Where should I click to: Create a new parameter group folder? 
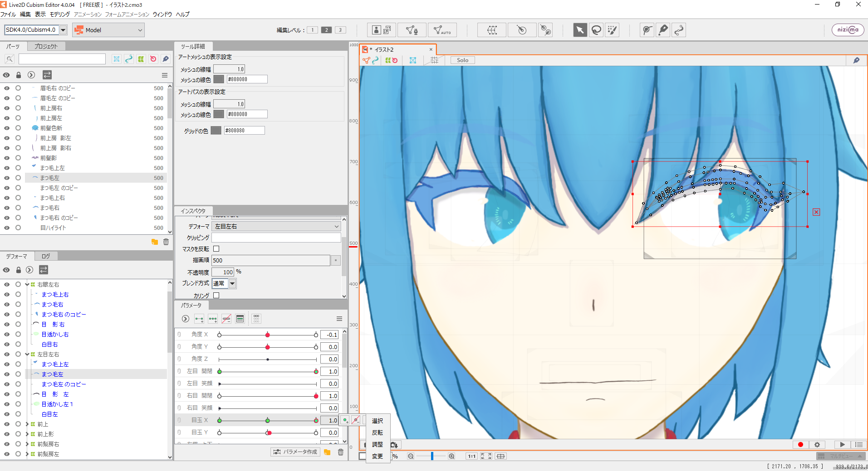(327, 452)
